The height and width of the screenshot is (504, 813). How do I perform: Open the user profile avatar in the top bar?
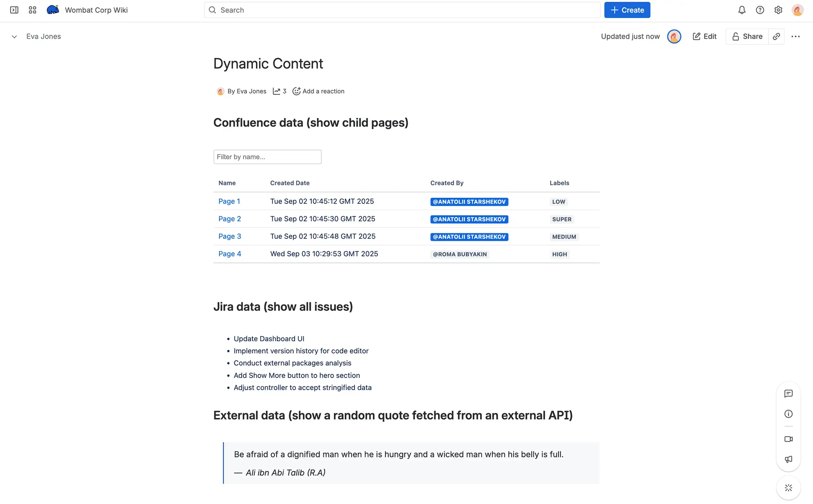click(x=797, y=10)
